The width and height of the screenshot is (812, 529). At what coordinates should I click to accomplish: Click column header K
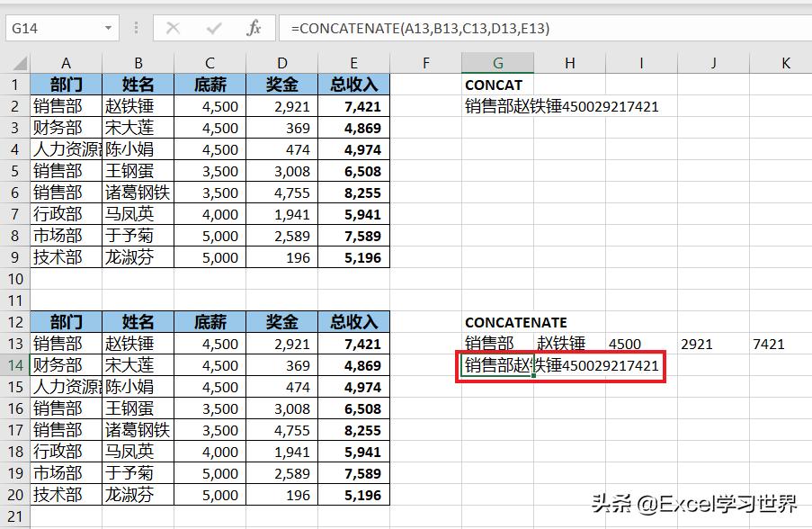(x=784, y=63)
